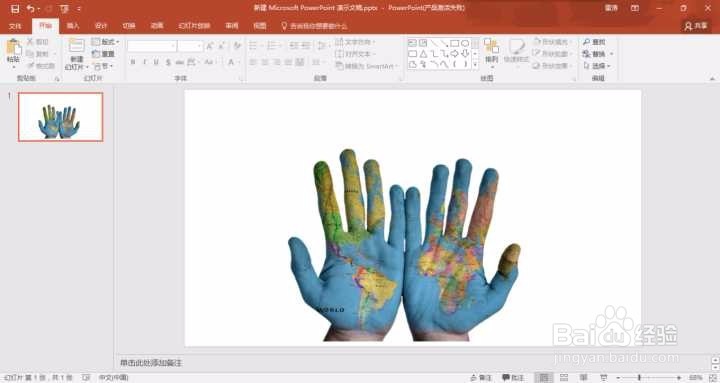Undo the last action

point(30,9)
